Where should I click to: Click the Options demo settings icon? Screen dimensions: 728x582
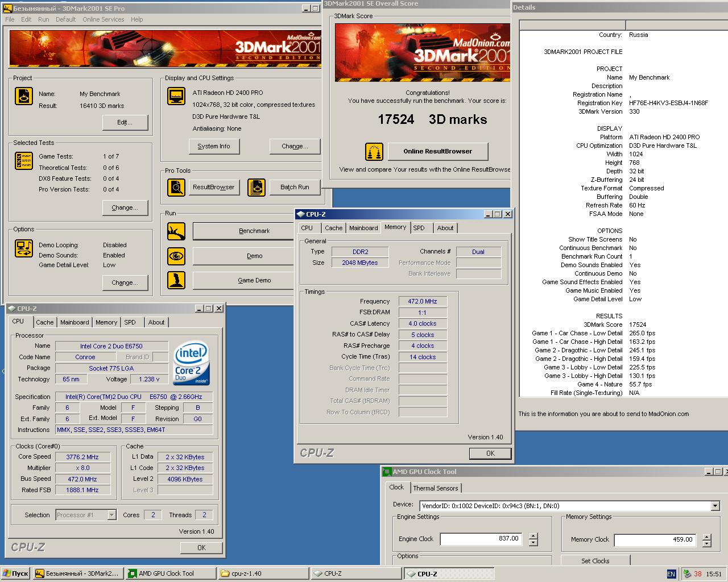(24, 248)
